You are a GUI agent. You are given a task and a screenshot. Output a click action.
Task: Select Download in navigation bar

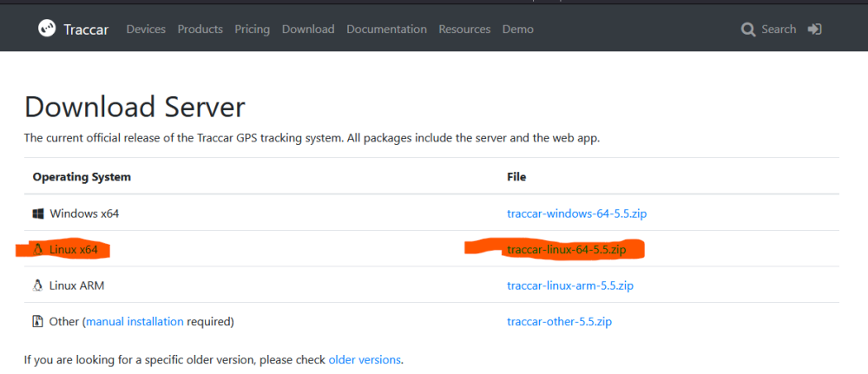coord(308,30)
